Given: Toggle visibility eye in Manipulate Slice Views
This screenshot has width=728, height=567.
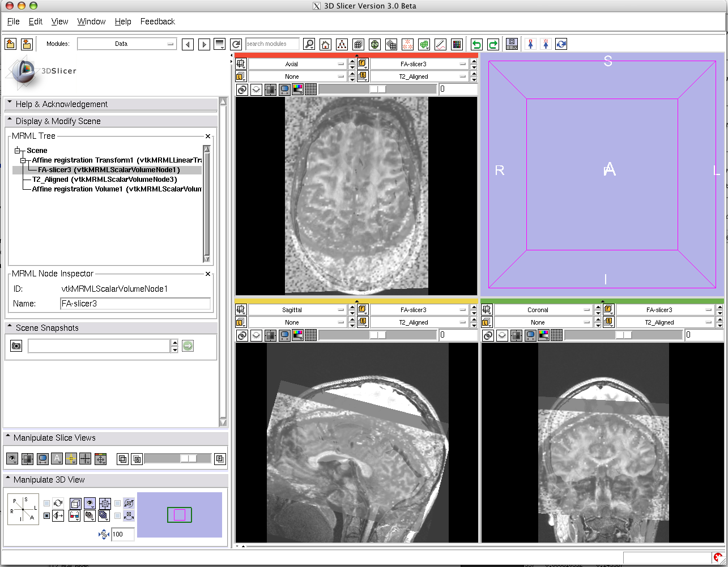Looking at the screenshot, I should (x=12, y=459).
